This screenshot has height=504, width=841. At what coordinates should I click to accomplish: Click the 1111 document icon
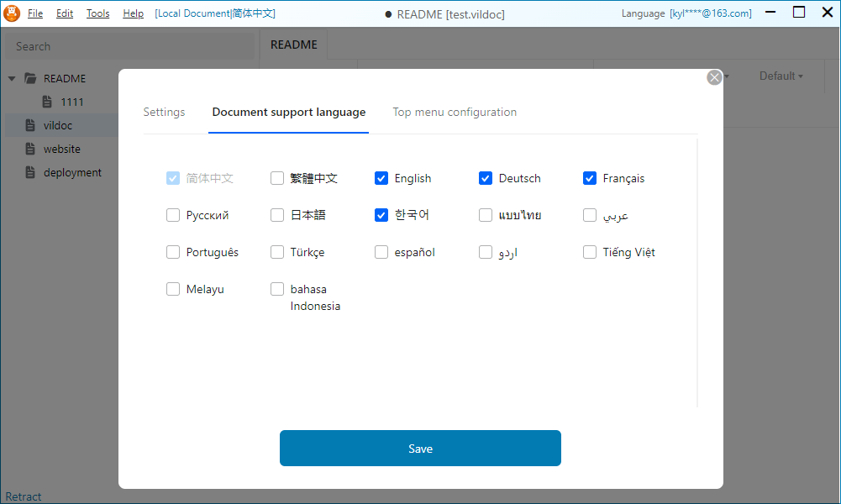47,102
